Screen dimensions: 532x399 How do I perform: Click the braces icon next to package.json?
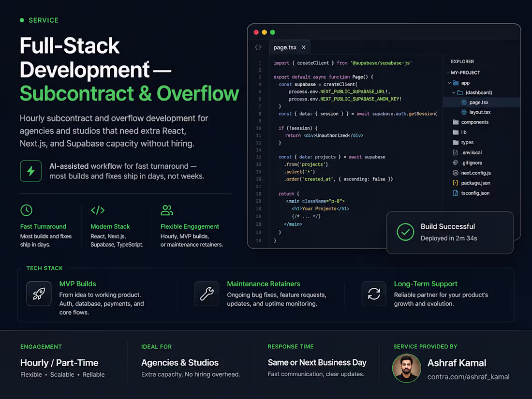click(x=455, y=183)
